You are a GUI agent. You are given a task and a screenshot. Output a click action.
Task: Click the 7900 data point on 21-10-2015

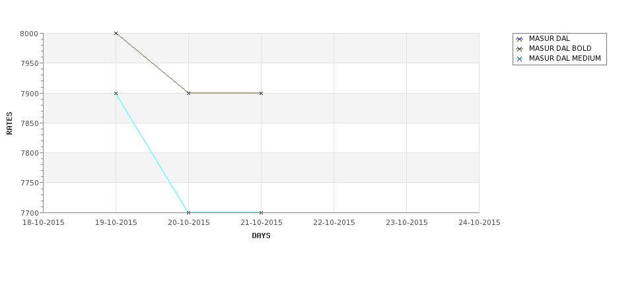[262, 94]
